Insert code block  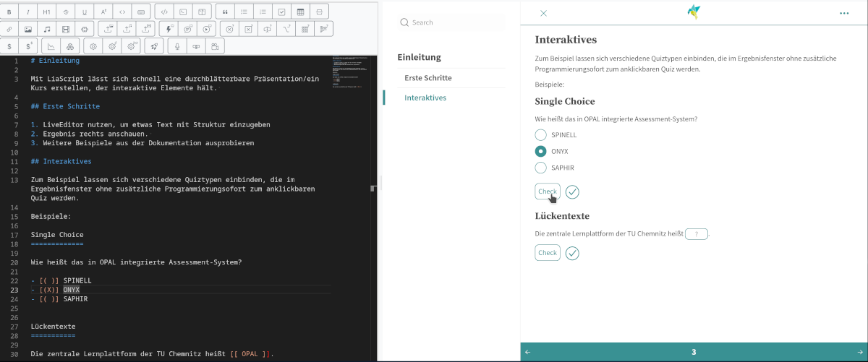(x=165, y=12)
